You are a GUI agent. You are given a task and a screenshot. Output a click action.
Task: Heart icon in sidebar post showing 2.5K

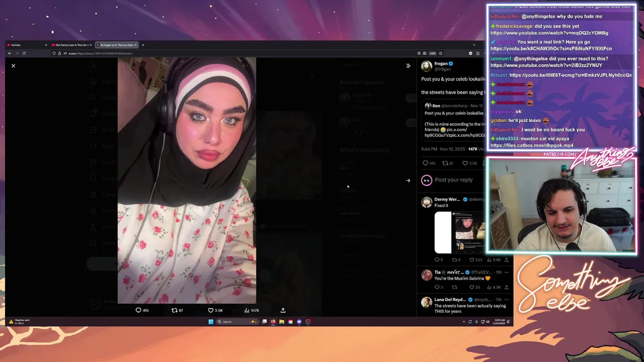tap(465, 163)
